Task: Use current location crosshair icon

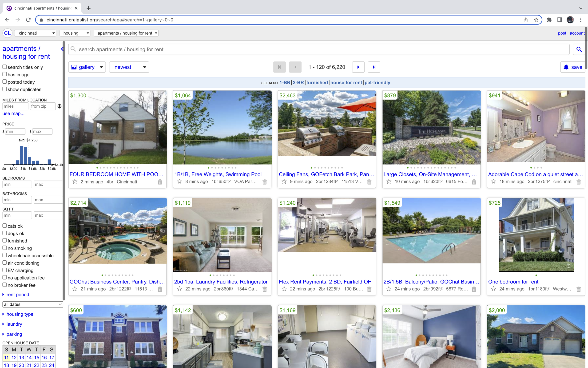Action: pyautogui.click(x=60, y=106)
